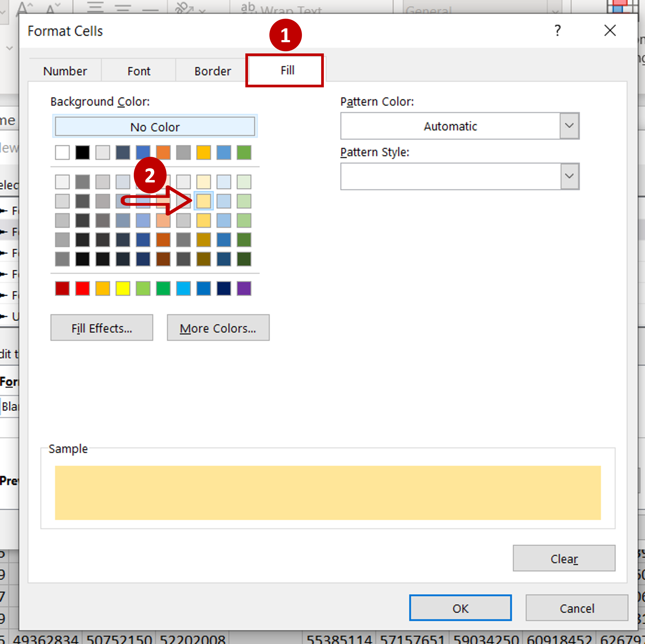645x644 pixels.
Task: Confirm with the OK button
Action: coord(460,608)
